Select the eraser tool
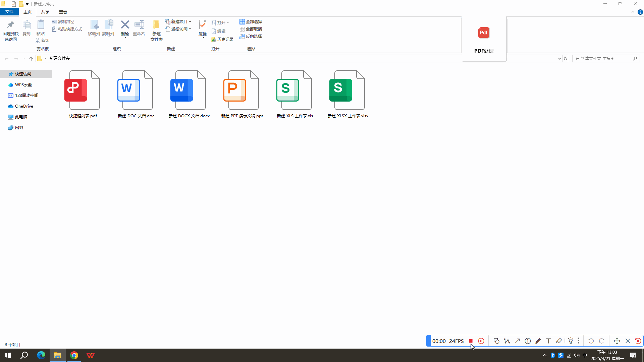644x362 pixels. (x=559, y=341)
